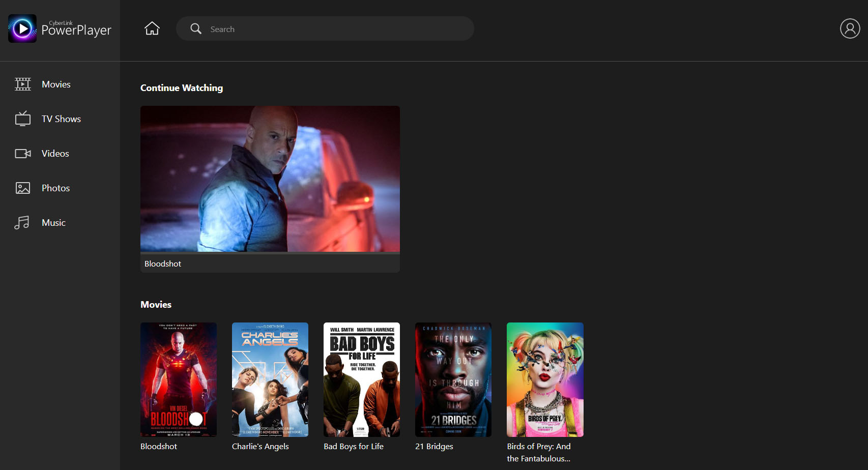Go to the Home icon
Image resolution: width=868 pixels, height=470 pixels.
tap(152, 28)
